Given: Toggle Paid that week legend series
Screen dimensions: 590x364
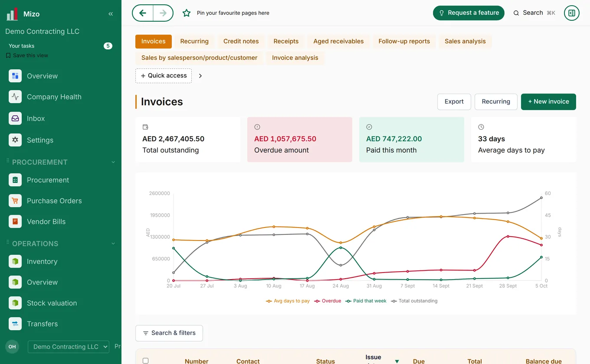Looking at the screenshot, I should click(366, 301).
